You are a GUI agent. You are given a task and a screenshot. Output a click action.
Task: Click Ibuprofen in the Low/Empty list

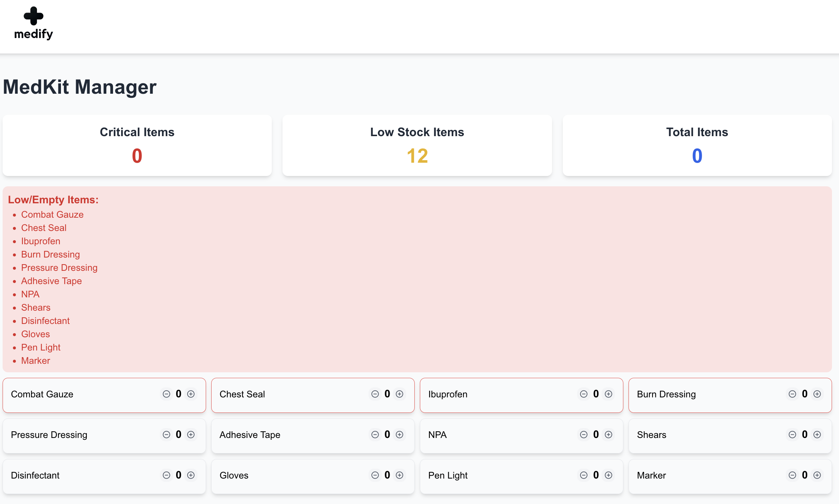[x=41, y=241]
